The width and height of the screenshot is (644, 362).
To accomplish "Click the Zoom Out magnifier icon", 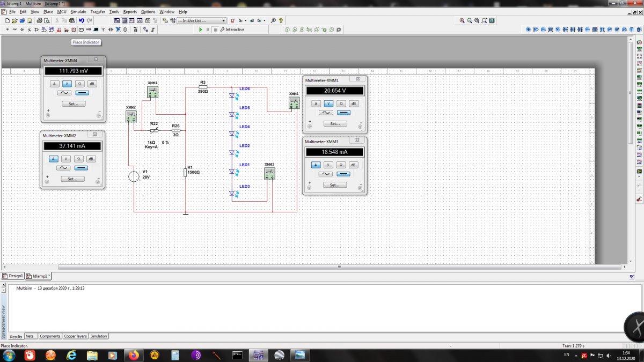I will tap(470, 20).
